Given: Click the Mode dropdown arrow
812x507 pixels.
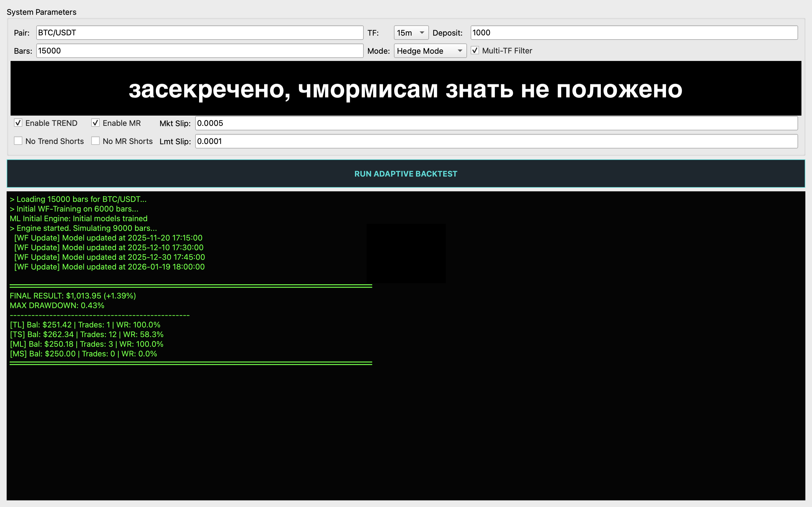Looking at the screenshot, I should [460, 51].
